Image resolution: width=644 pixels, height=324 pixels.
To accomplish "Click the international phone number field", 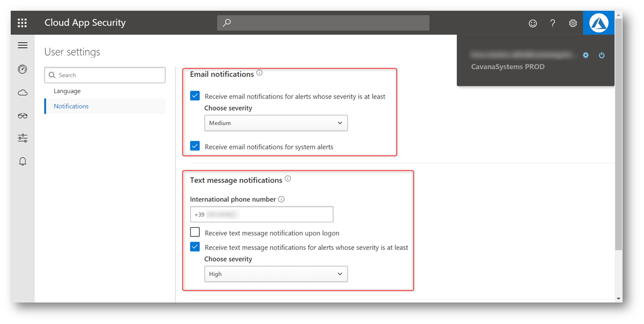I will (262, 214).
